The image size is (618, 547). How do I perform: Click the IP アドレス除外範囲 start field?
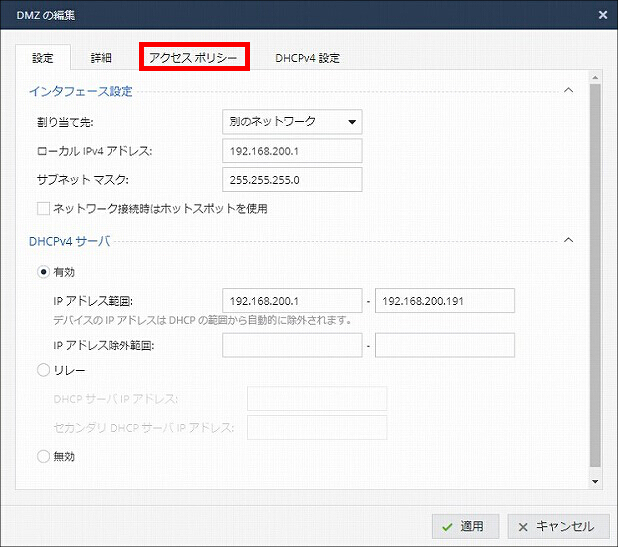pyautogui.click(x=292, y=345)
